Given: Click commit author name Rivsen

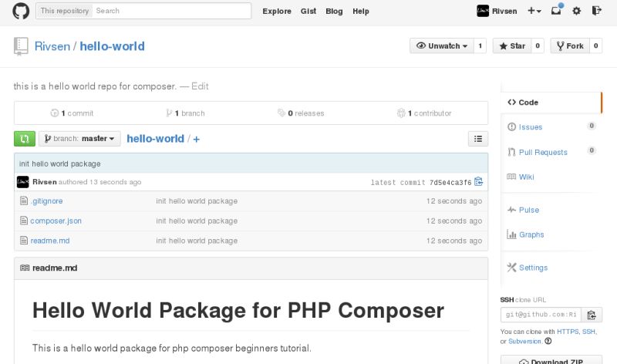Looking at the screenshot, I should [45, 182].
